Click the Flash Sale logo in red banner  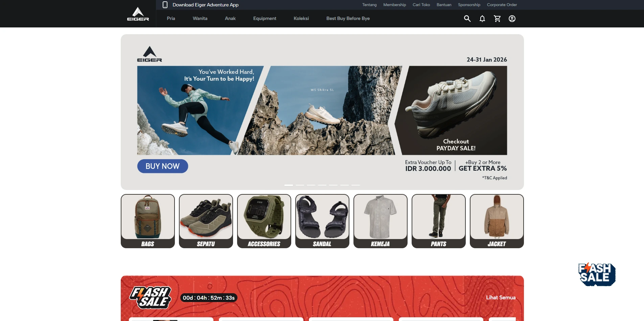point(150,297)
